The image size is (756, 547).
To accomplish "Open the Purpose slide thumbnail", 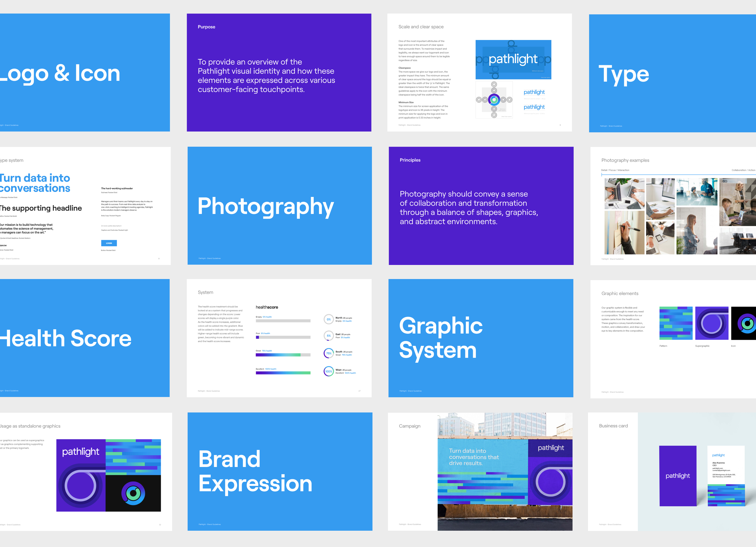I will (279, 72).
